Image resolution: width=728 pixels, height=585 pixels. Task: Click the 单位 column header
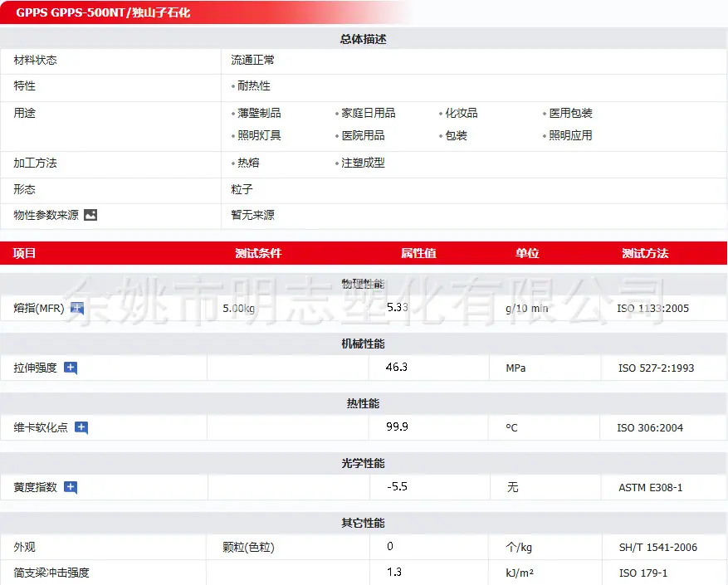tap(527, 254)
